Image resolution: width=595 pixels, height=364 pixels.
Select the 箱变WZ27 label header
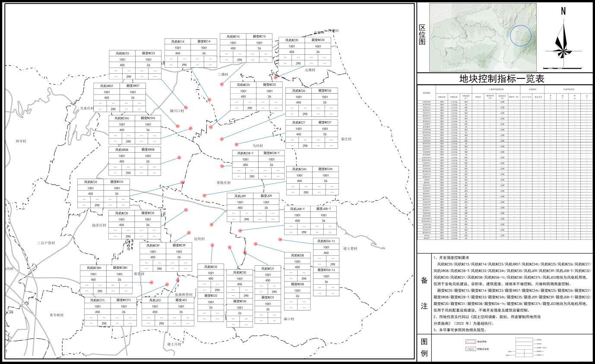325,122
